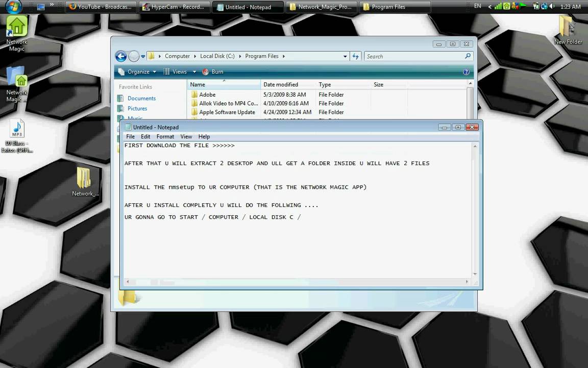588x368 pixels.
Task: Expand quick launch overflow chevron
Action: pyautogui.click(x=52, y=5)
